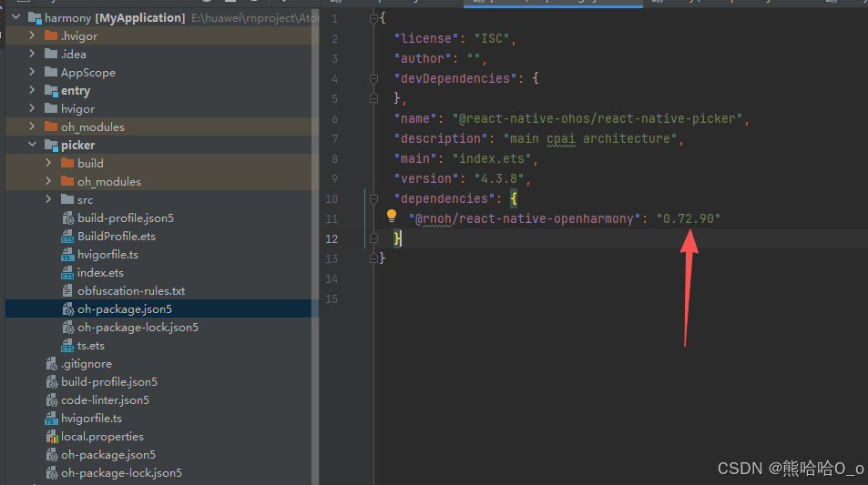This screenshot has height=485, width=868.
Task: Open root-level build-profile.json5 file
Action: coord(109,382)
